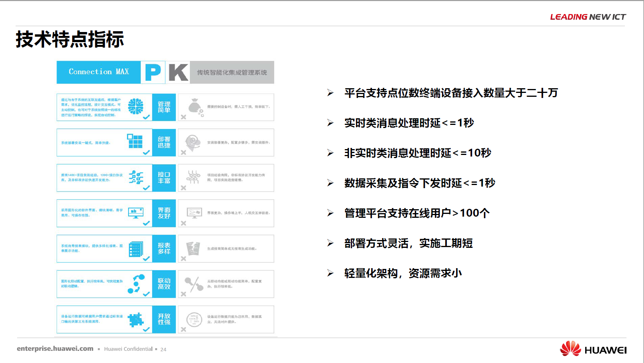Viewport: 644px width, 363px height.
Task: Click the gray money bag icon in 管理简单 row
Action: [x=196, y=107]
